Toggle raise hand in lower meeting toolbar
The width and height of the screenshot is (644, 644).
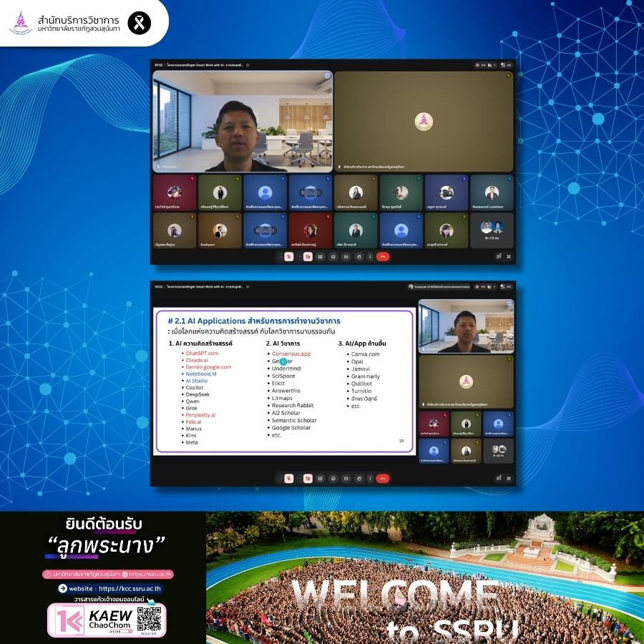click(x=359, y=479)
